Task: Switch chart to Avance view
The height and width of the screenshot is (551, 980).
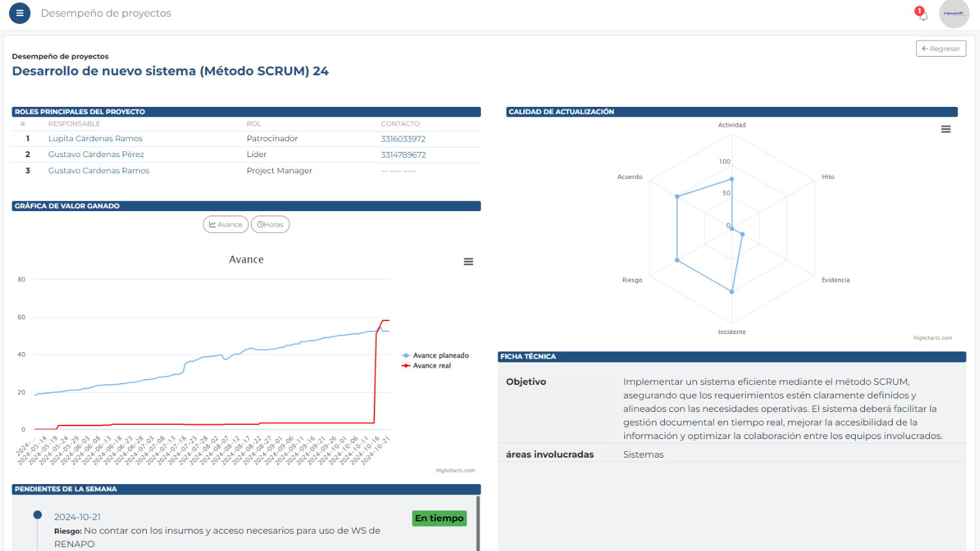Action: pos(226,225)
